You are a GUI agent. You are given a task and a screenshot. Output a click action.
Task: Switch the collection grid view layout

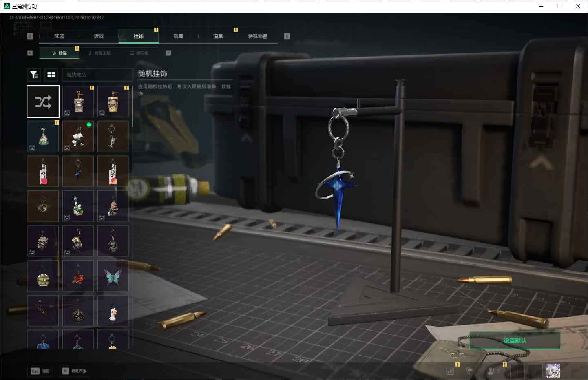tap(51, 75)
